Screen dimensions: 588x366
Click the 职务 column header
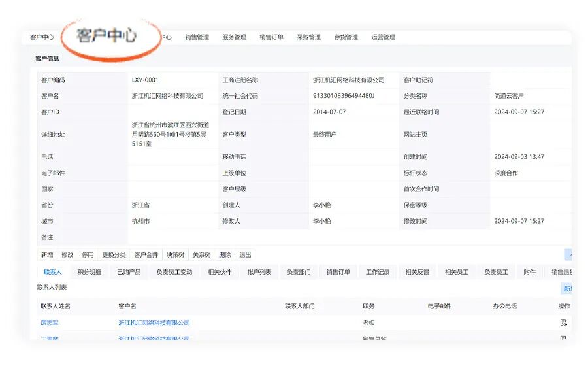coord(368,306)
